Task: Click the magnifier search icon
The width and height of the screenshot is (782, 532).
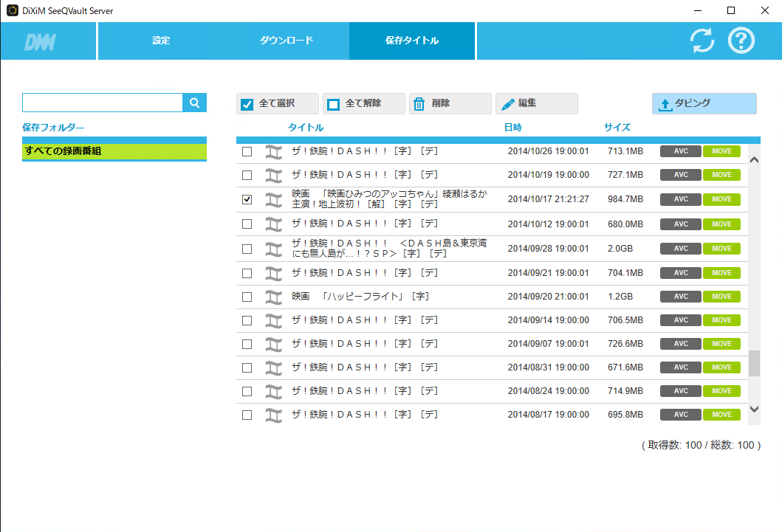Action: (195, 103)
